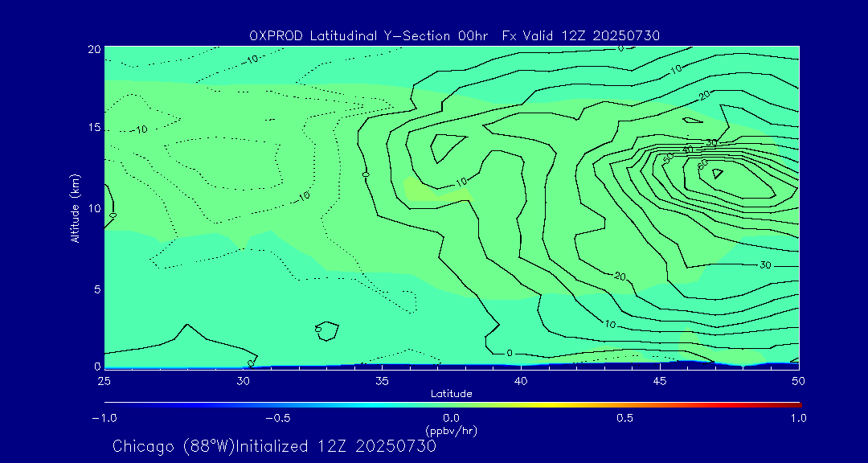The height and width of the screenshot is (463, 868).
Task: Click the Latitude x-axis label
Action: click(x=451, y=393)
